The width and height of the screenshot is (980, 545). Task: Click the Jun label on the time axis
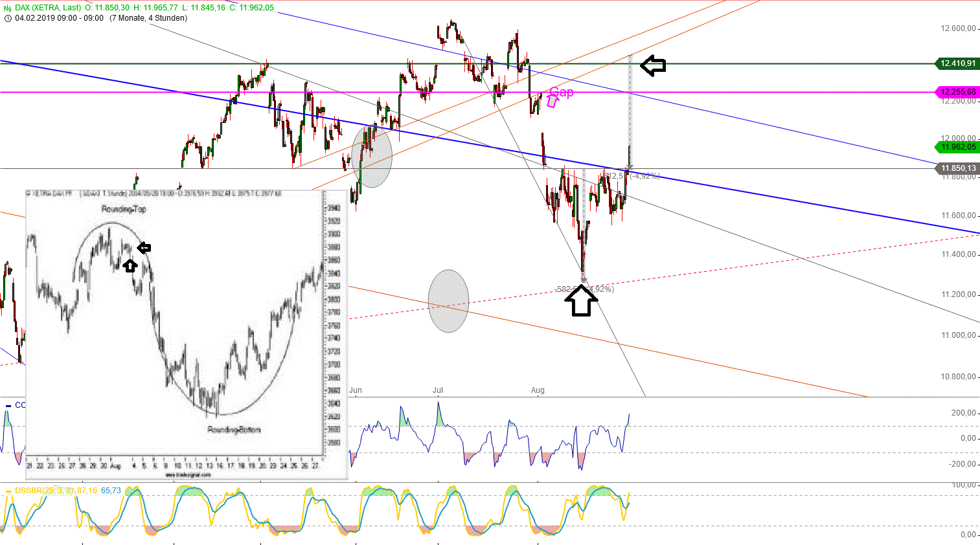point(356,390)
